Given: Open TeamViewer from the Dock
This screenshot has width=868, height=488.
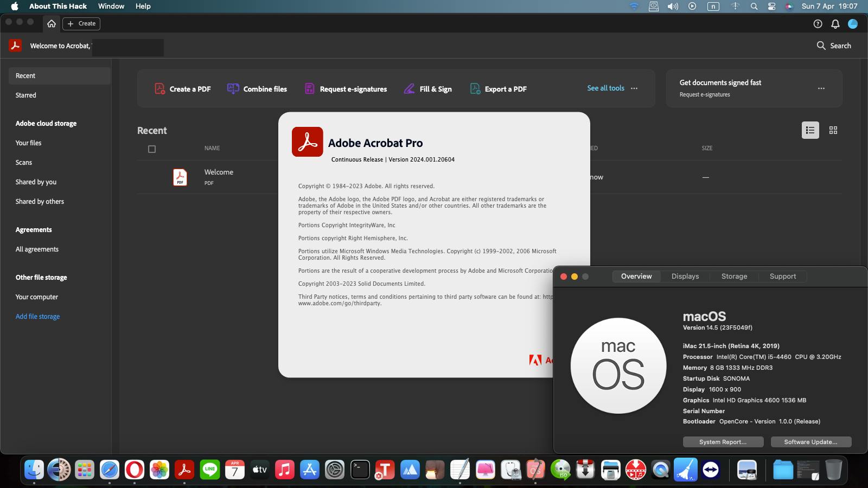Looking at the screenshot, I should pos(711,470).
